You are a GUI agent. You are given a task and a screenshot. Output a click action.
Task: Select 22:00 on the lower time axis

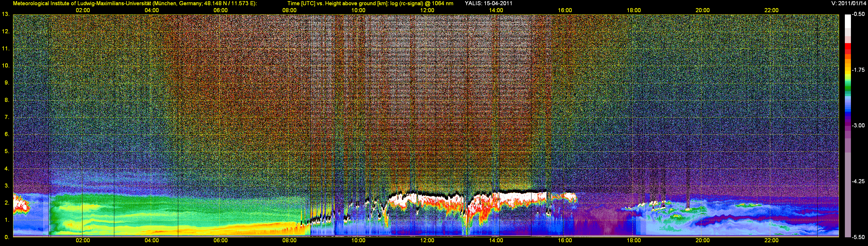point(772,240)
